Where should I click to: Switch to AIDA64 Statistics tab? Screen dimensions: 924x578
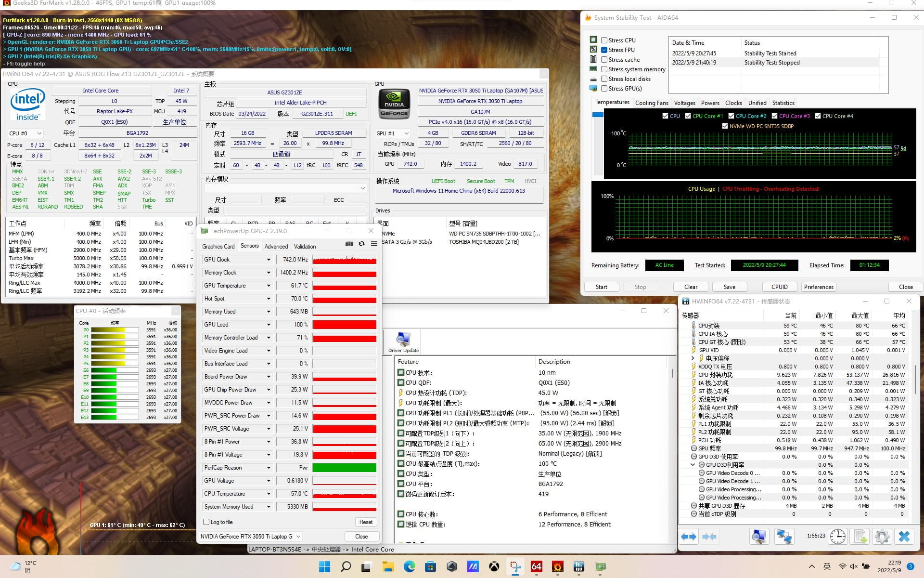coord(783,103)
